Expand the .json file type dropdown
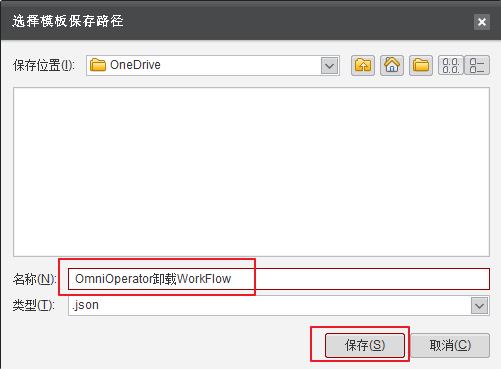This screenshot has height=369, width=501. 479,306
